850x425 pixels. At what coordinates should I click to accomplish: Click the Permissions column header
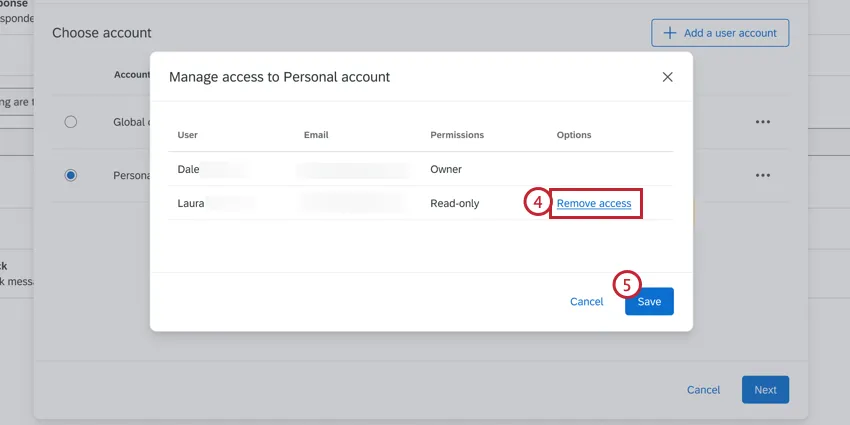point(457,135)
